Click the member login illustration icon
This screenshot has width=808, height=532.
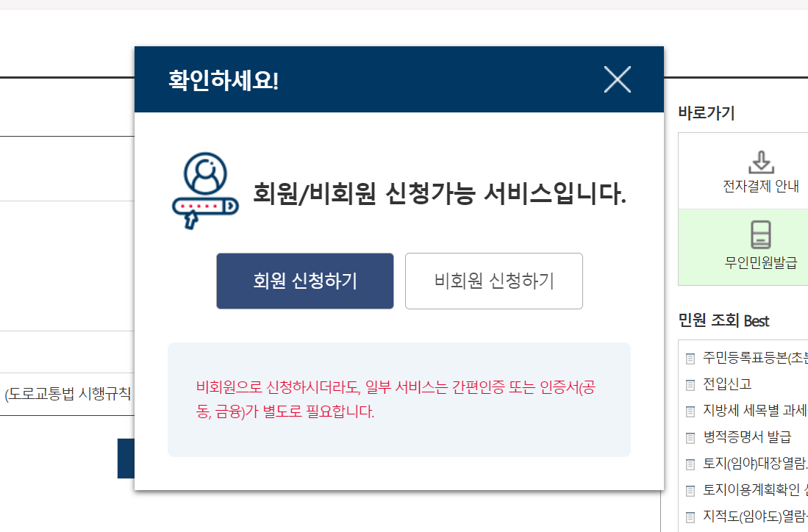(x=205, y=190)
